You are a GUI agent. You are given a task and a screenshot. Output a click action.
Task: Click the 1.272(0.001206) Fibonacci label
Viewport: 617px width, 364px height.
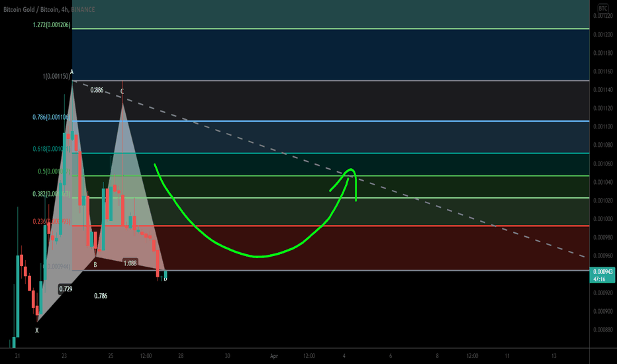(52, 24)
